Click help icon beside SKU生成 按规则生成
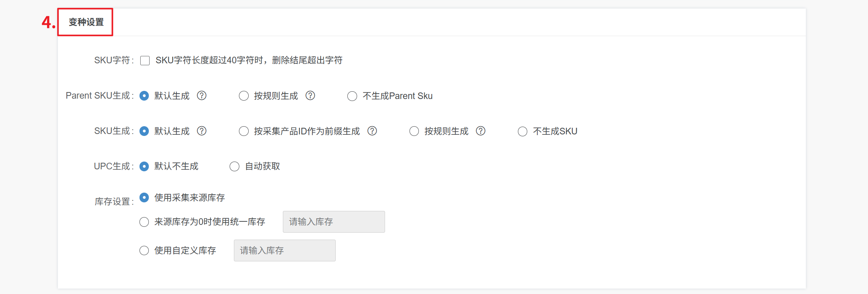The image size is (868, 294). tap(481, 131)
